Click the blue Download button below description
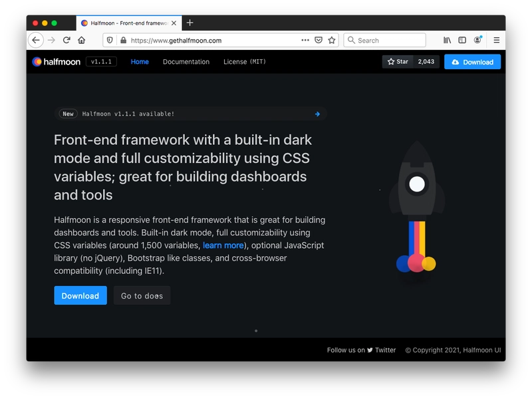532x399 pixels. tap(80, 295)
